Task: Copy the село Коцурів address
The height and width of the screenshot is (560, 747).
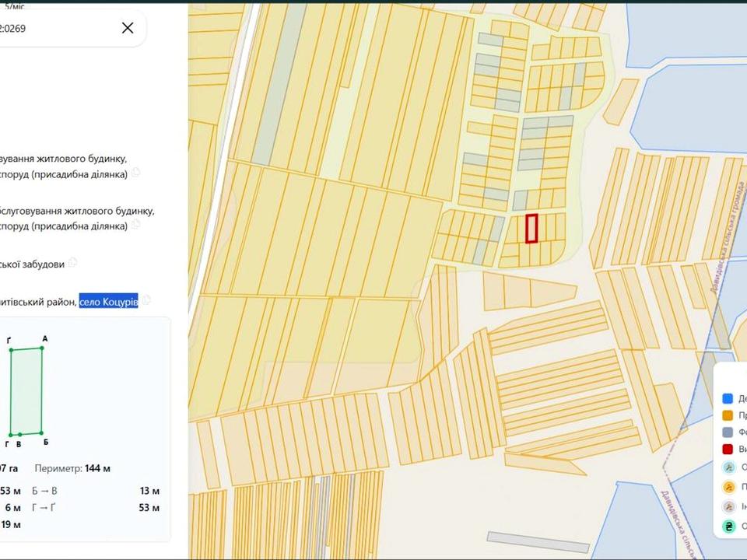Action: point(147,300)
